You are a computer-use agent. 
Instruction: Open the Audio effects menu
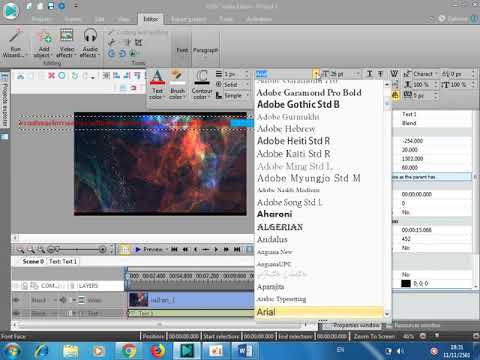click(89, 43)
